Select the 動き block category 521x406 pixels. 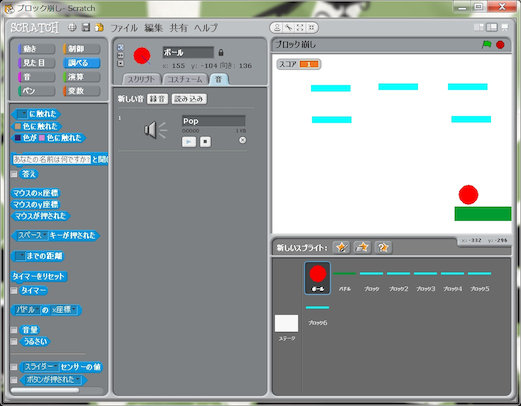(x=37, y=49)
